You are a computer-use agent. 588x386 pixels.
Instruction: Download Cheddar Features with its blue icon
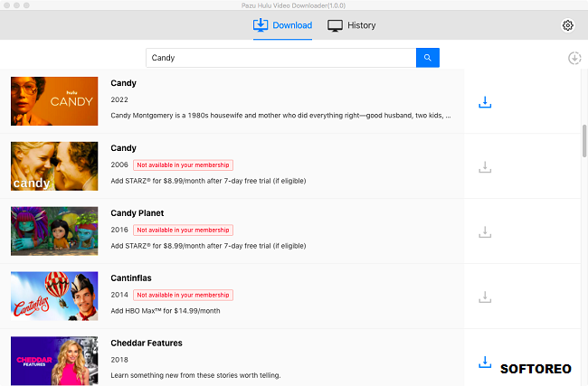(x=485, y=362)
